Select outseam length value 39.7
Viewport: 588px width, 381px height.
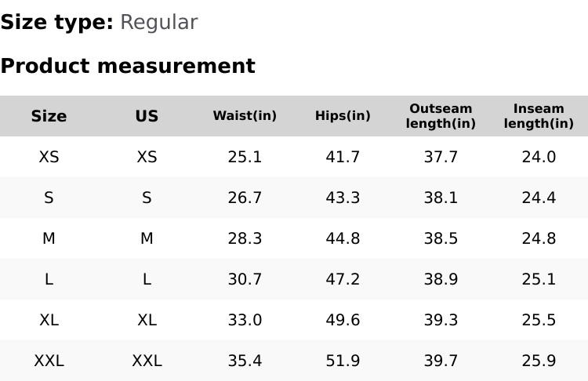[x=441, y=361]
